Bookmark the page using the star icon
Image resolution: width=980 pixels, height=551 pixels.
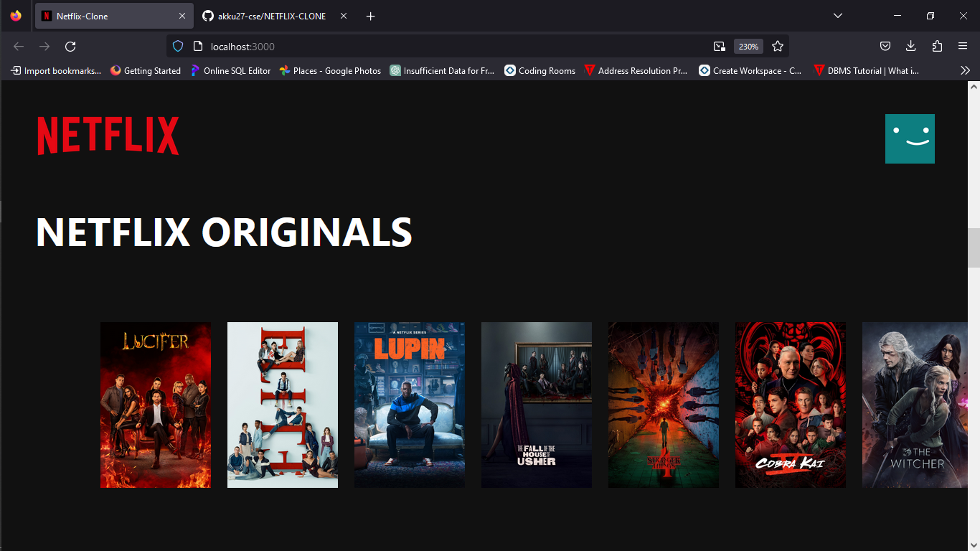point(778,46)
